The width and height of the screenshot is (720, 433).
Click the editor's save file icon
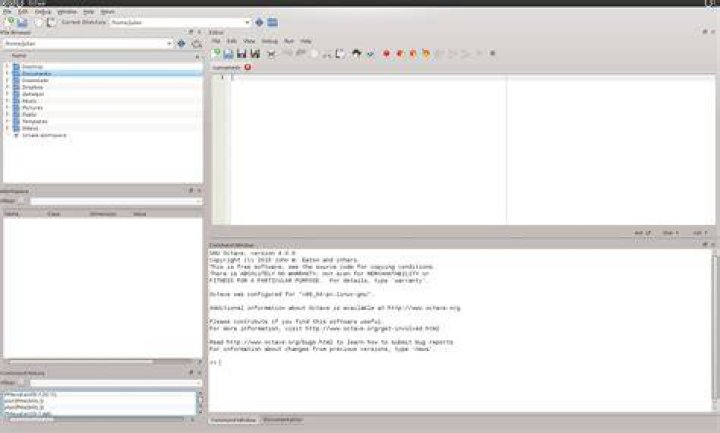point(242,54)
